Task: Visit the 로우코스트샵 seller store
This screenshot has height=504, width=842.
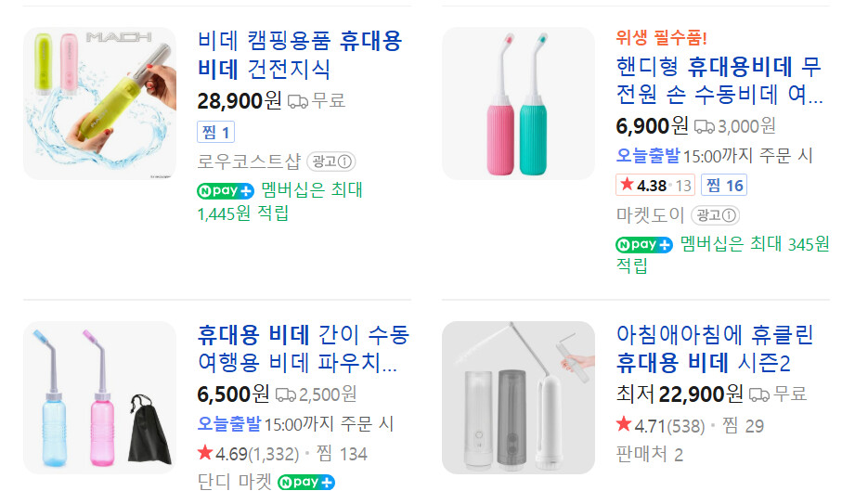Action: [x=249, y=162]
